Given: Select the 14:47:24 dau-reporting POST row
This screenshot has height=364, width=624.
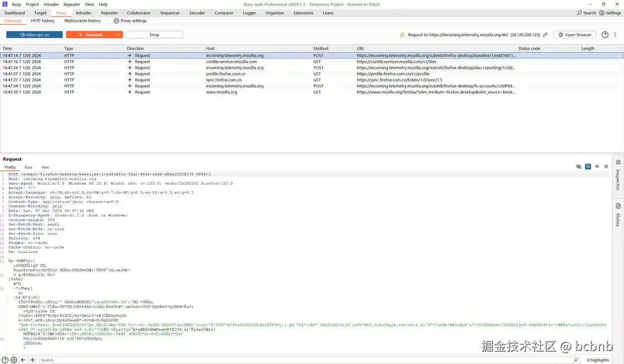Looking at the screenshot, I should click(x=311, y=68).
